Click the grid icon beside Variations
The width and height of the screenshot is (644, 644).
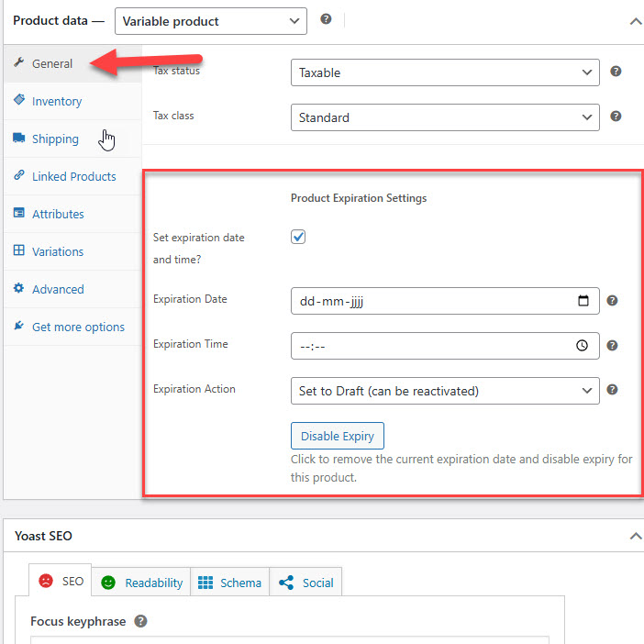pos(19,250)
